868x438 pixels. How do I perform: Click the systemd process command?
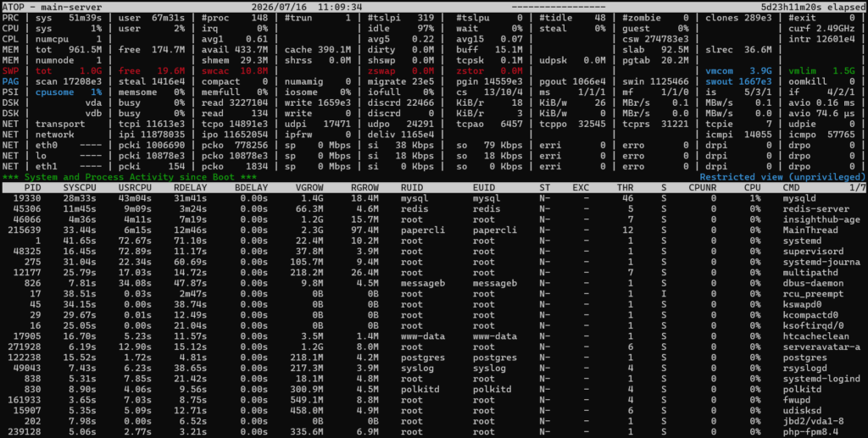[x=802, y=241]
